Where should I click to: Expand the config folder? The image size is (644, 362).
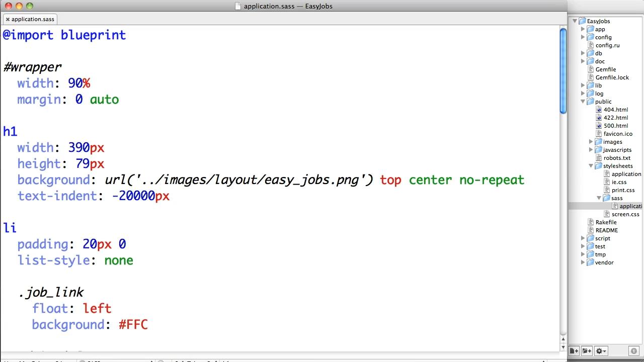coord(583,37)
